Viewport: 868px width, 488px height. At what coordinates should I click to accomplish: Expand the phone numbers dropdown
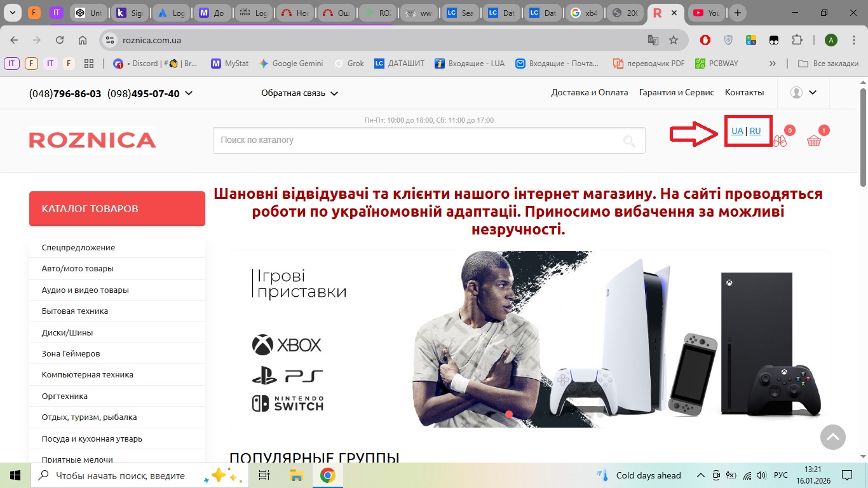(188, 93)
